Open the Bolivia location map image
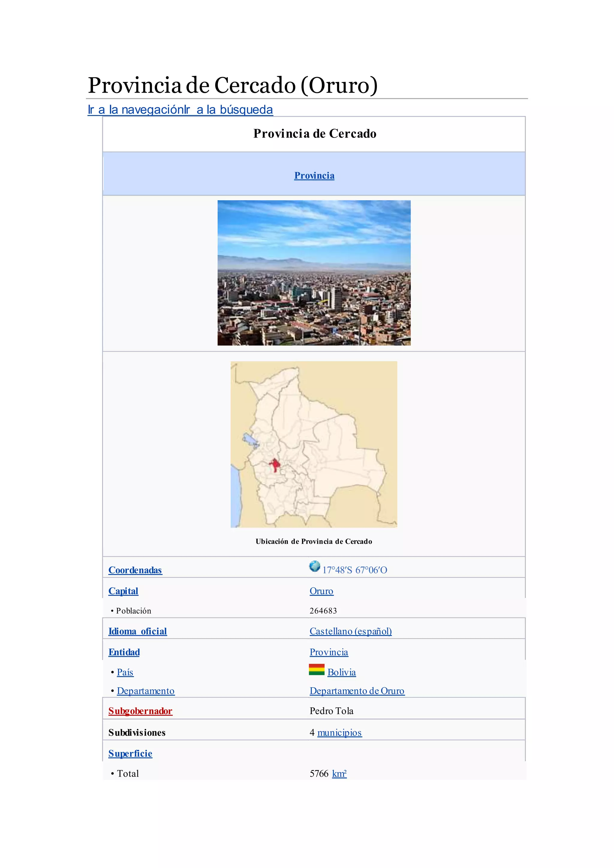Viewport: 614px width, 868px height. pos(314,444)
